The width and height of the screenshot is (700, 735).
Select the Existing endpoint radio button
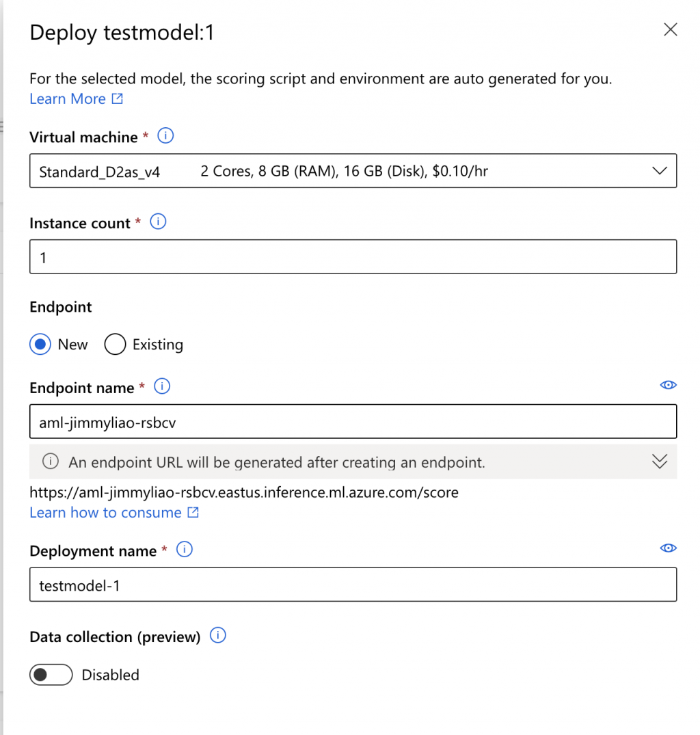[115, 345]
